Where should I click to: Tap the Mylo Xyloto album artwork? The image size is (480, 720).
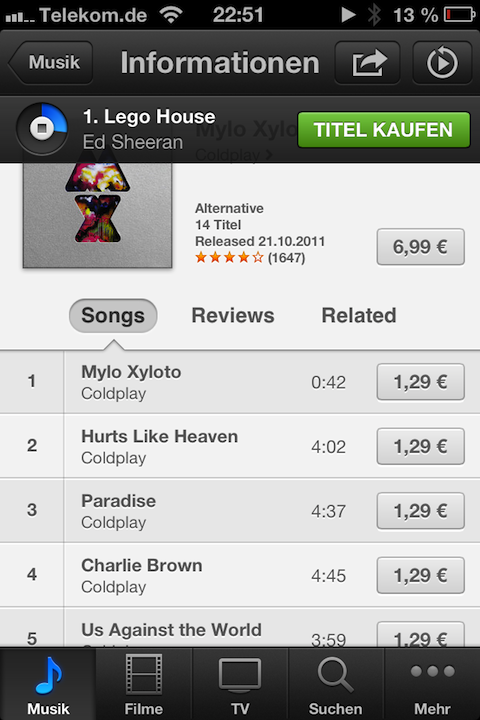(97, 215)
